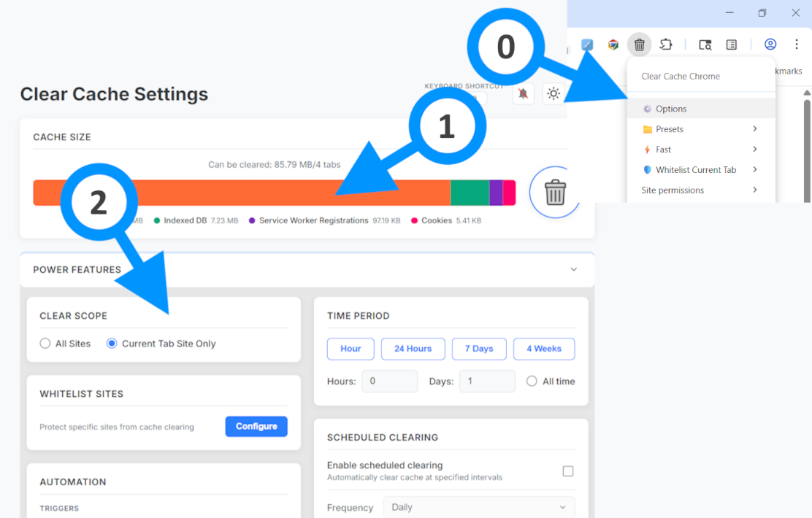Viewport: 812px width, 518px height.
Task: Open the Chrome profile avatar icon
Action: coord(770,45)
